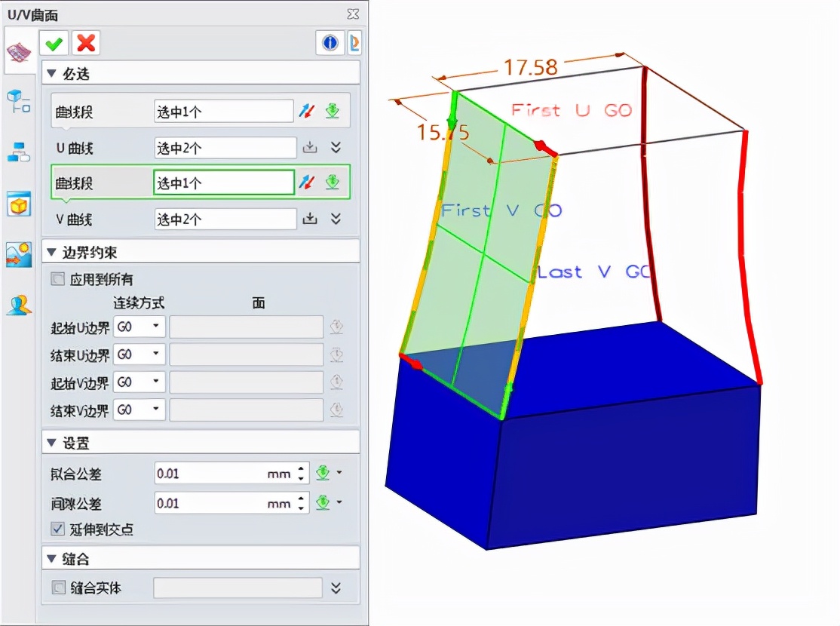Enable the 缝合实体 checkbox
The width and height of the screenshot is (840, 626).
pyautogui.click(x=58, y=588)
